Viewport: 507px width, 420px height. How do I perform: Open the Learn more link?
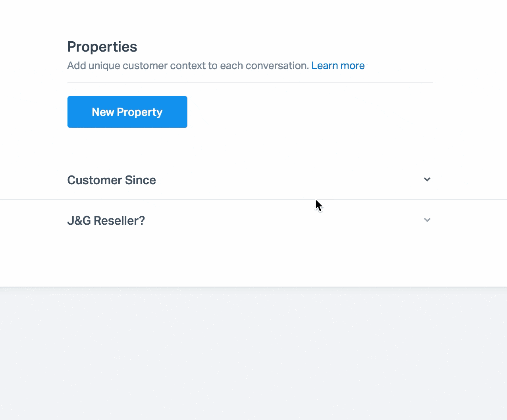(338, 66)
